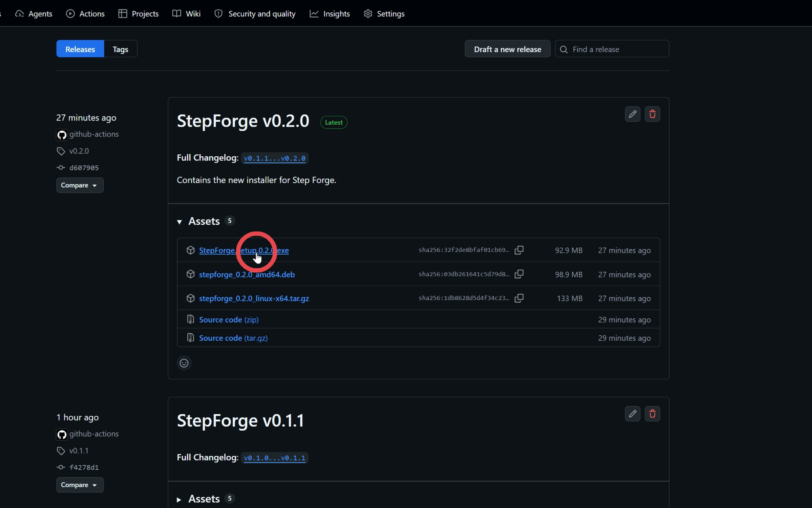
Task: Download stepforge_0.2.0_linux-x64.tar.gz asset
Action: pos(254,298)
